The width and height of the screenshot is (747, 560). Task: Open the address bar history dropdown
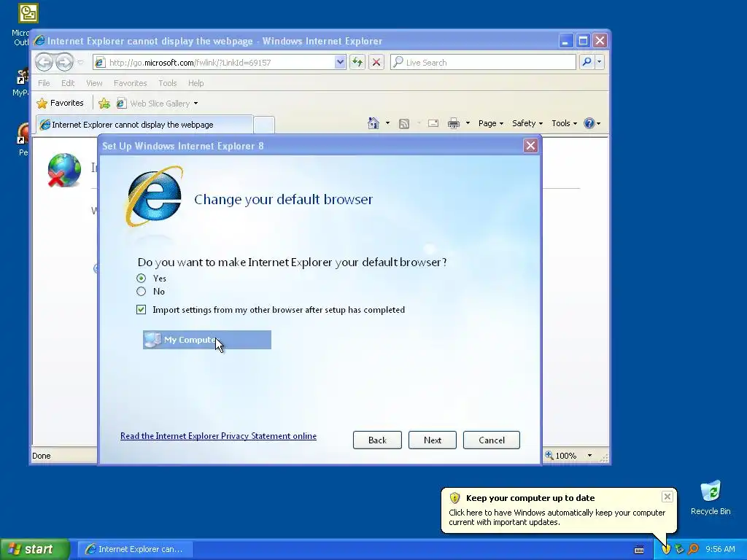tap(340, 62)
